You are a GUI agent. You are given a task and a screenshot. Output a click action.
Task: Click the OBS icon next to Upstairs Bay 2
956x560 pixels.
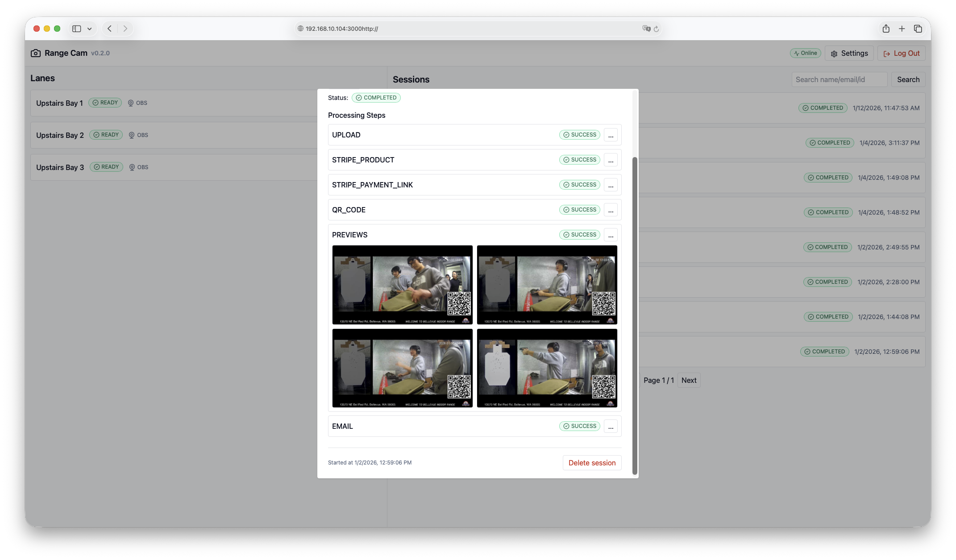click(x=131, y=135)
